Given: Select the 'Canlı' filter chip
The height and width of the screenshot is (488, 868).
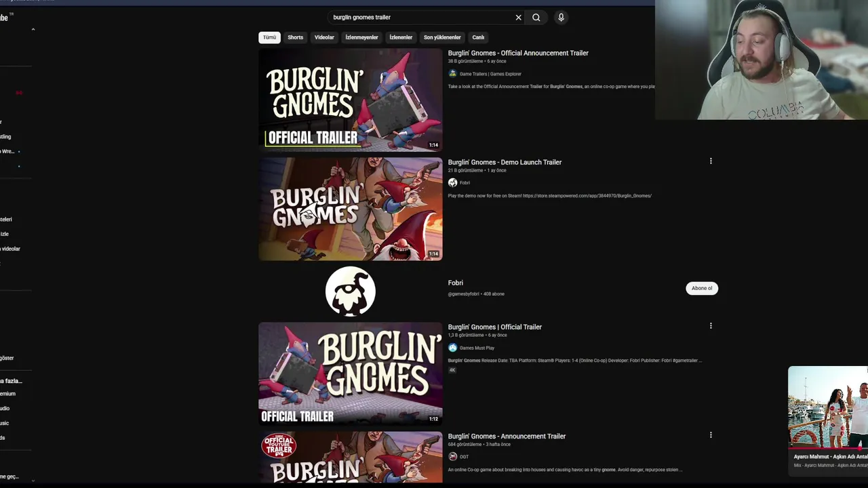Looking at the screenshot, I should click(x=478, y=37).
